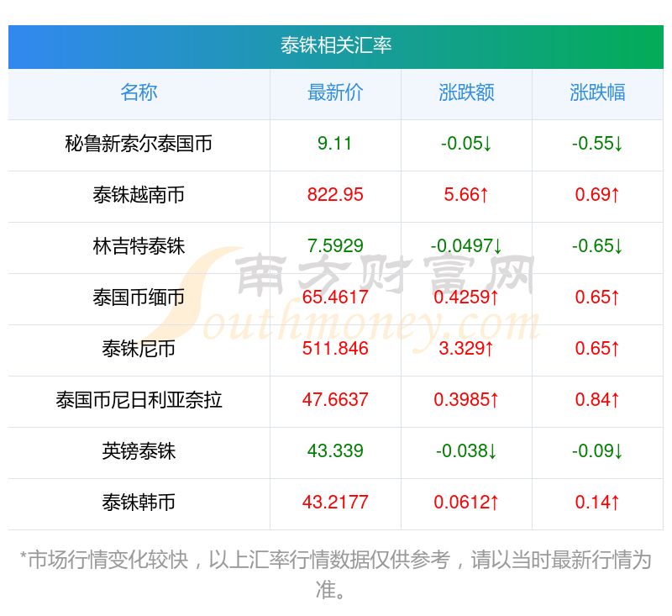Select the 英镑泰铢 row name
This screenshot has width=672, height=616.
tap(139, 451)
